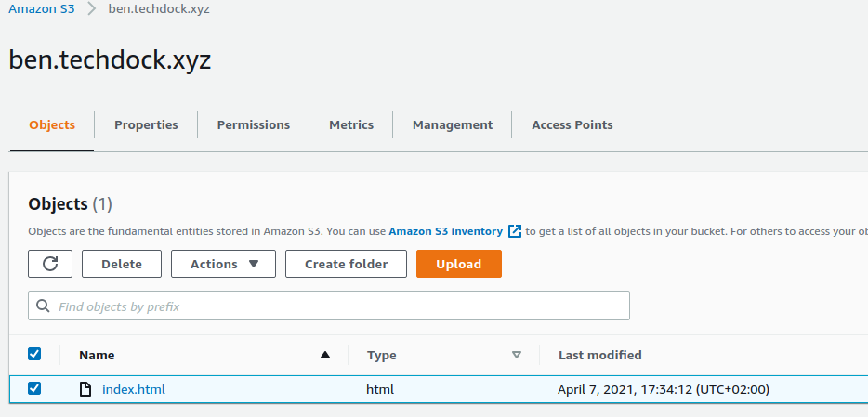Open the Amazon S3 inventory external link icon
868x417 pixels.
[515, 231]
